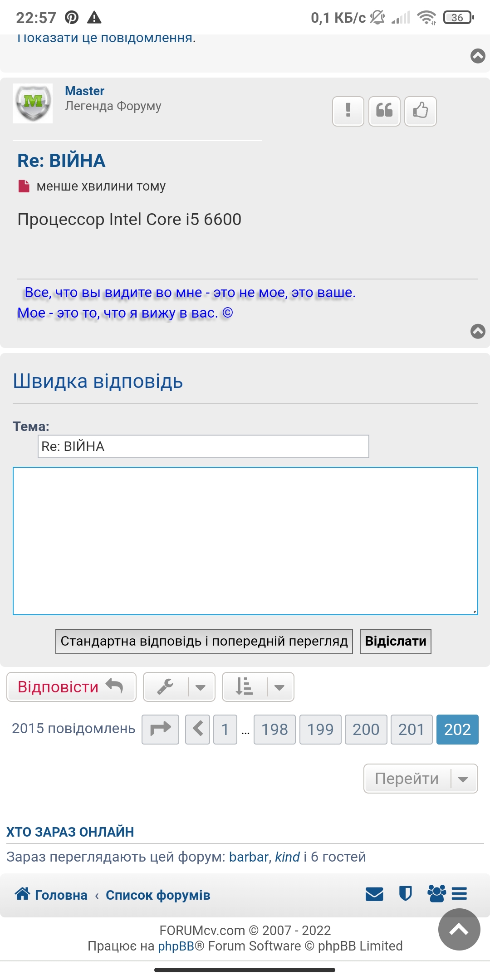
Task: Click the Тема subject input field
Action: click(x=203, y=446)
